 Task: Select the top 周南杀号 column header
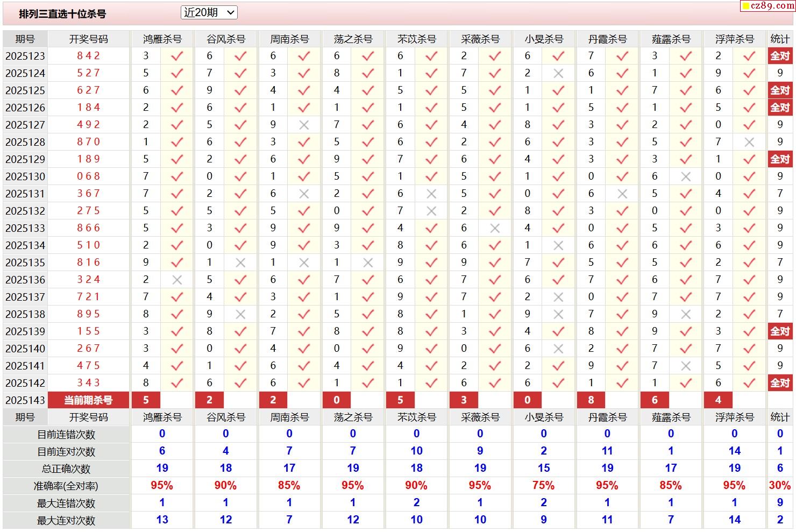point(289,39)
